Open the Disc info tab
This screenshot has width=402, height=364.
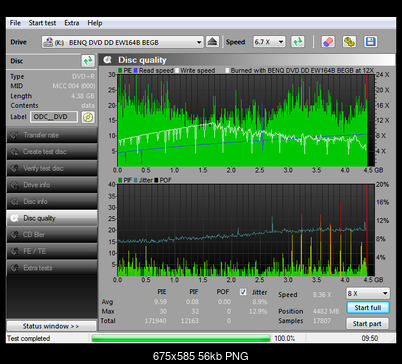click(52, 201)
